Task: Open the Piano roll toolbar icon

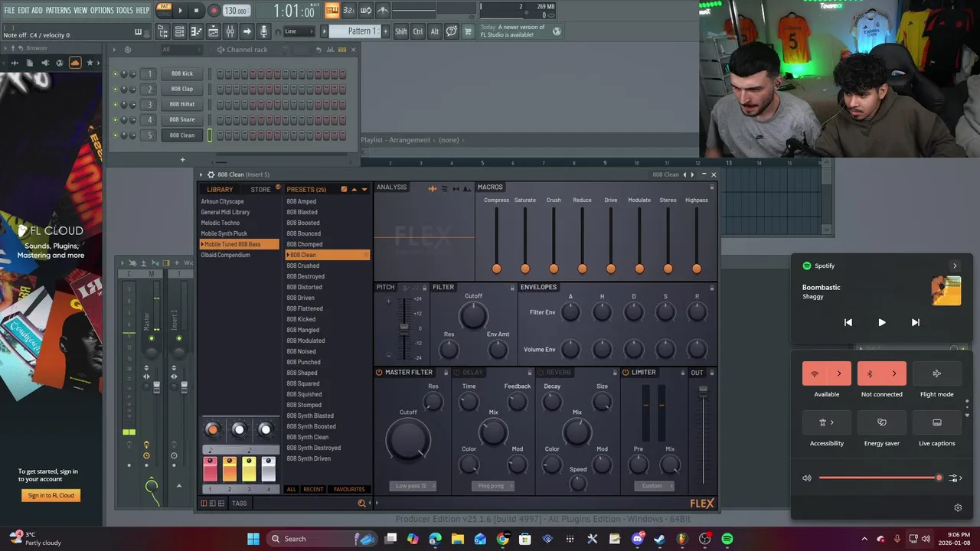Action: tap(196, 31)
